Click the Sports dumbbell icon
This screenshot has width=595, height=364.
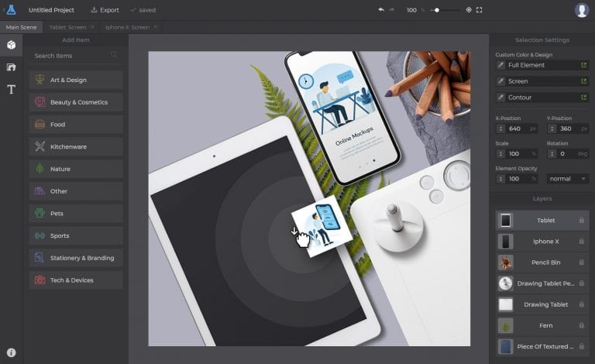click(x=40, y=235)
